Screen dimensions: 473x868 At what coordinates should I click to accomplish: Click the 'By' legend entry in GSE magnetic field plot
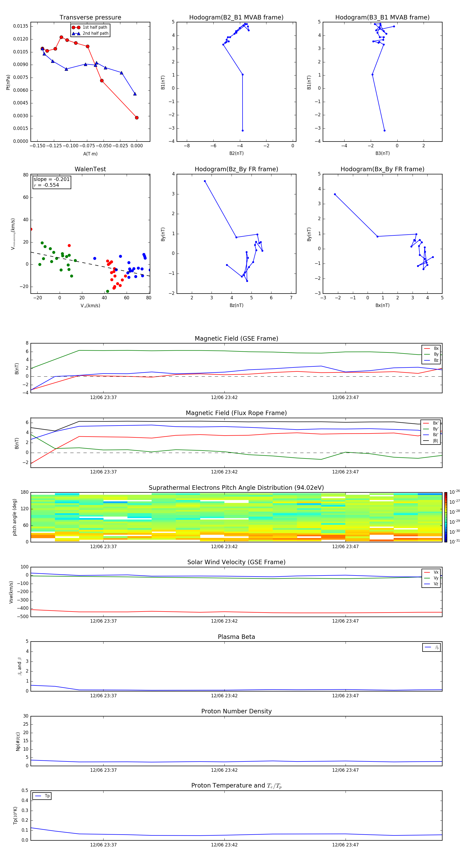pos(431,354)
